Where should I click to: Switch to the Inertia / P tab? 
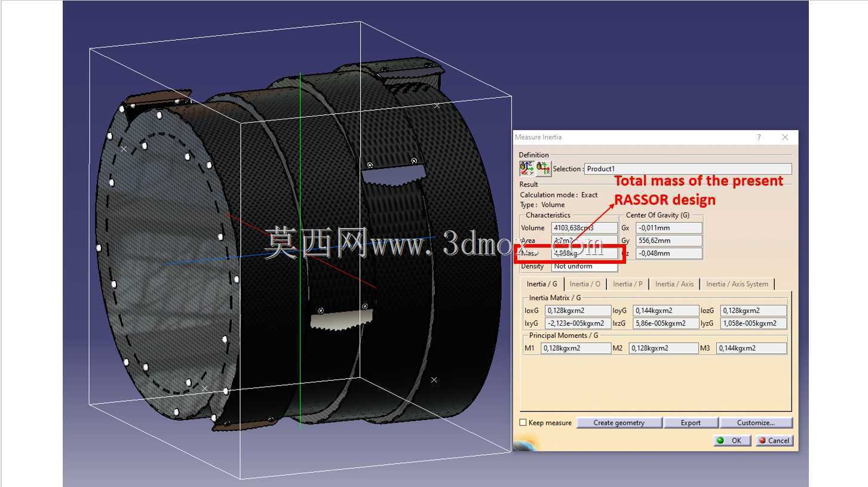click(627, 284)
